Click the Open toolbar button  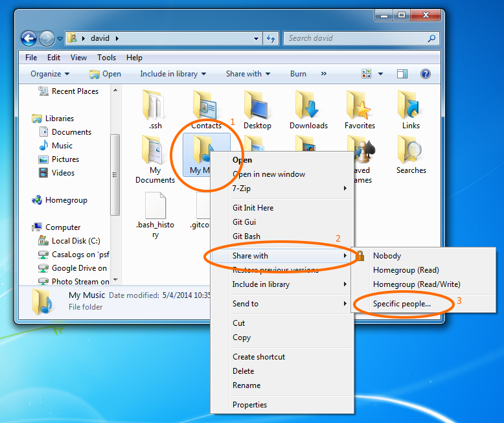click(x=105, y=74)
